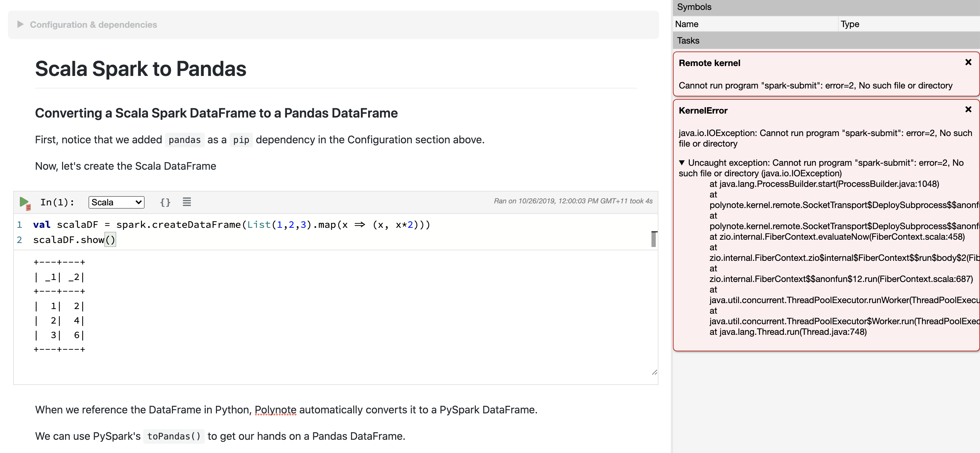The width and height of the screenshot is (980, 453).
Task: Open the Scala language dropdown
Action: click(x=116, y=202)
